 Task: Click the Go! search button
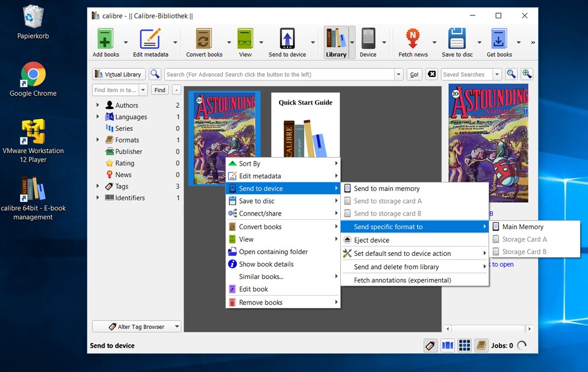coord(414,74)
